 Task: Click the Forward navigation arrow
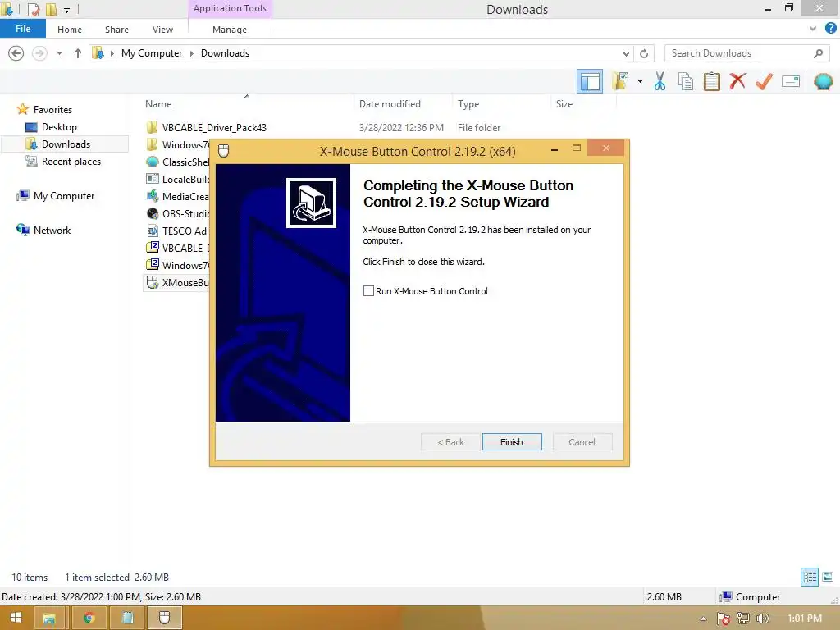pos(39,53)
